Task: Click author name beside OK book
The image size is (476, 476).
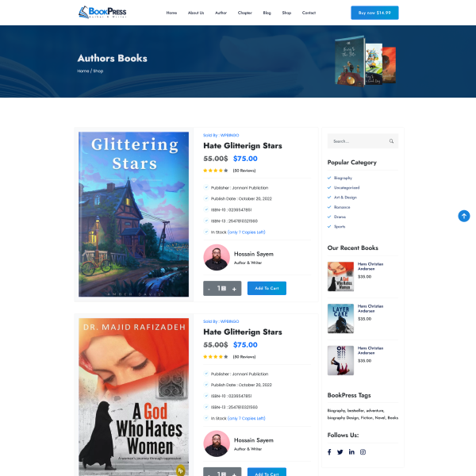Action: [x=370, y=351]
